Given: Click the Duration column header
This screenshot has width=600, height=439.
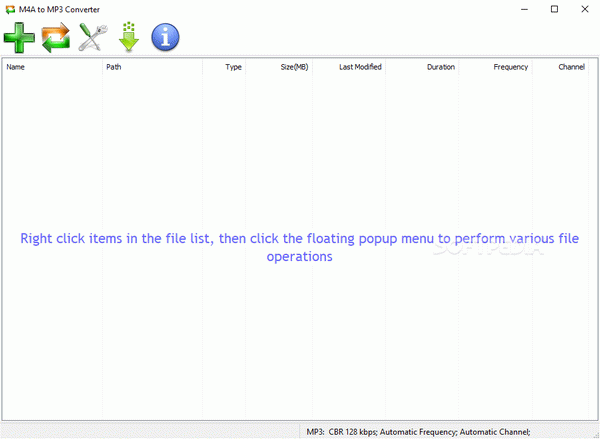Looking at the screenshot, I should (x=422, y=67).
